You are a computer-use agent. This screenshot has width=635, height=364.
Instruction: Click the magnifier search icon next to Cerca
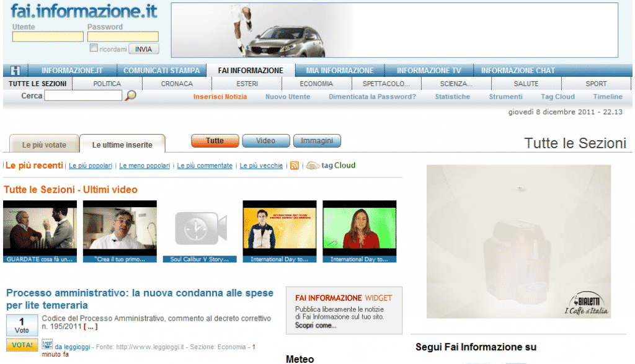130,95
